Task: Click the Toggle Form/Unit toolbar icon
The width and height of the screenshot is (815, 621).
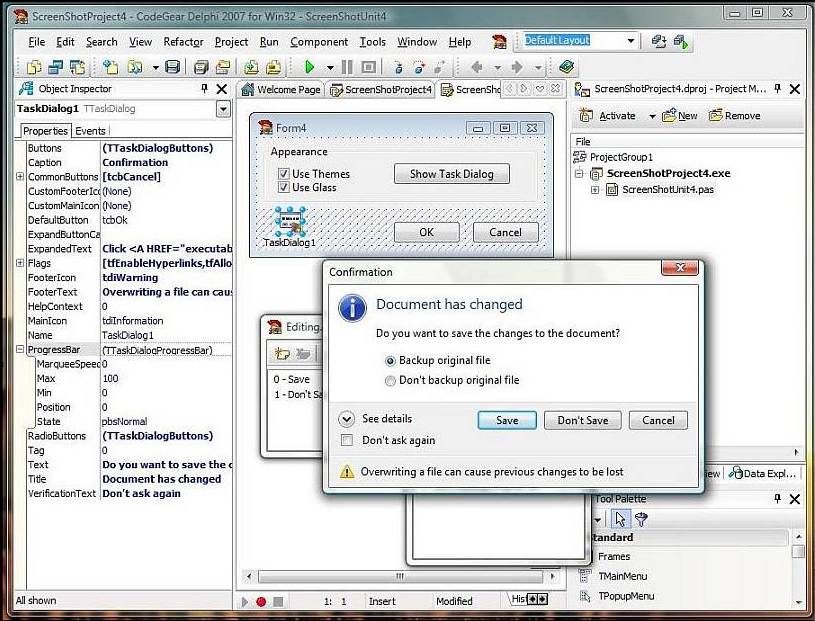Action: (x=77, y=67)
